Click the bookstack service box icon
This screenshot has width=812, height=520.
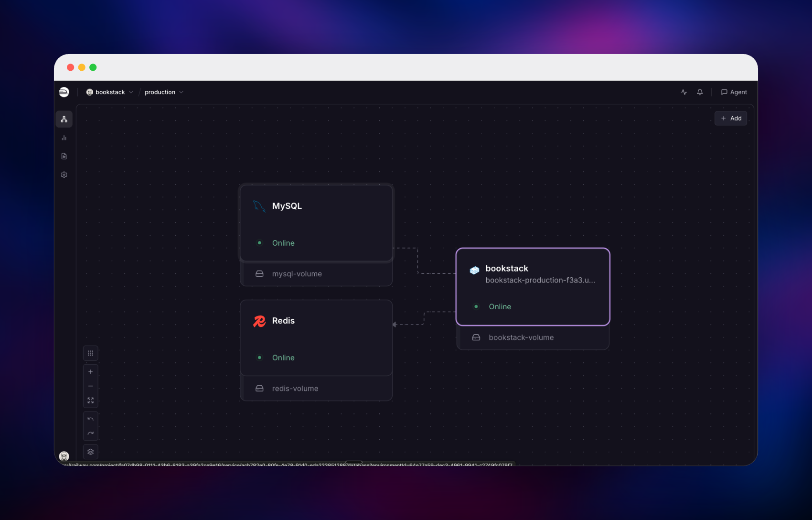click(x=474, y=270)
